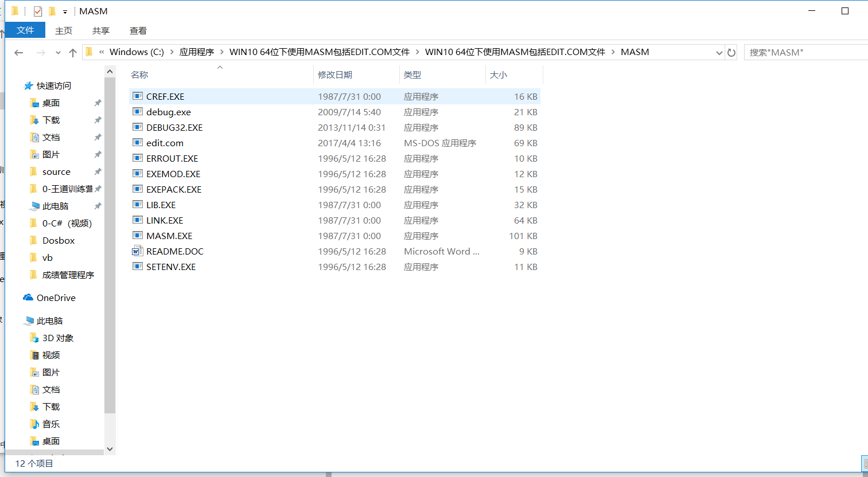The height and width of the screenshot is (477, 868).
Task: Click the edit.com file icon
Action: pos(138,143)
